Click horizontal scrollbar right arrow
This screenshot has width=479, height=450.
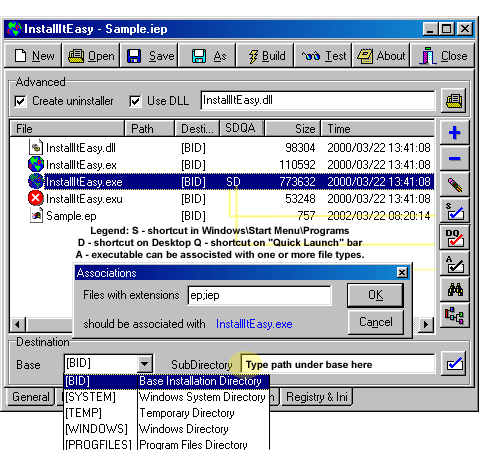pos(426,324)
